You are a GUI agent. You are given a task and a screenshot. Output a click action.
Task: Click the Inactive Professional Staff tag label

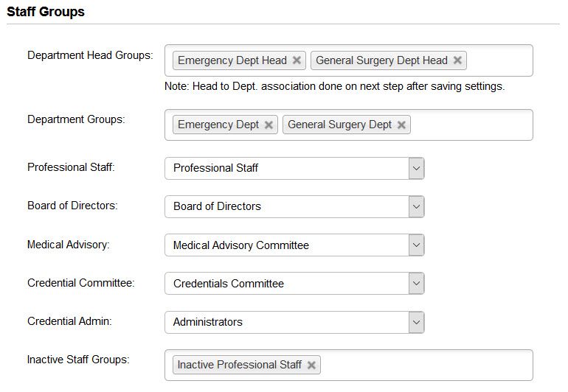239,365
